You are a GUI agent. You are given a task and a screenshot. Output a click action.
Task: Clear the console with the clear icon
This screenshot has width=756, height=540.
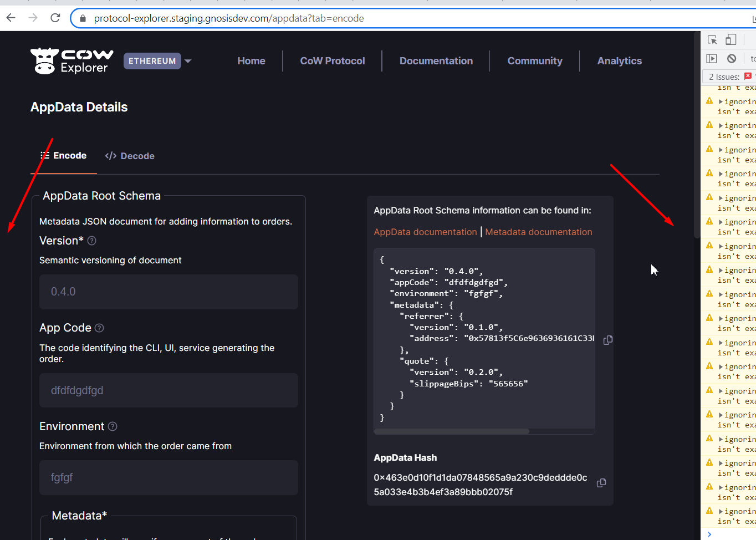732,58
